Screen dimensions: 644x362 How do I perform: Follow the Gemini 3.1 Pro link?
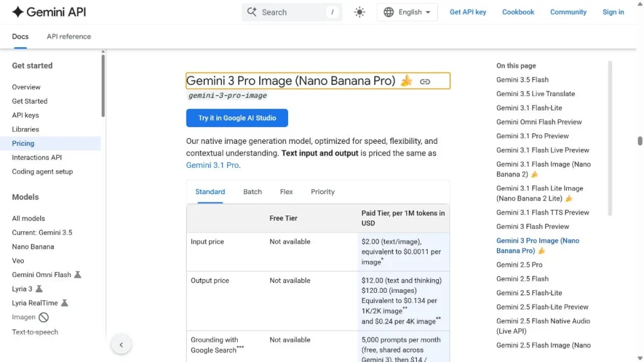click(213, 165)
